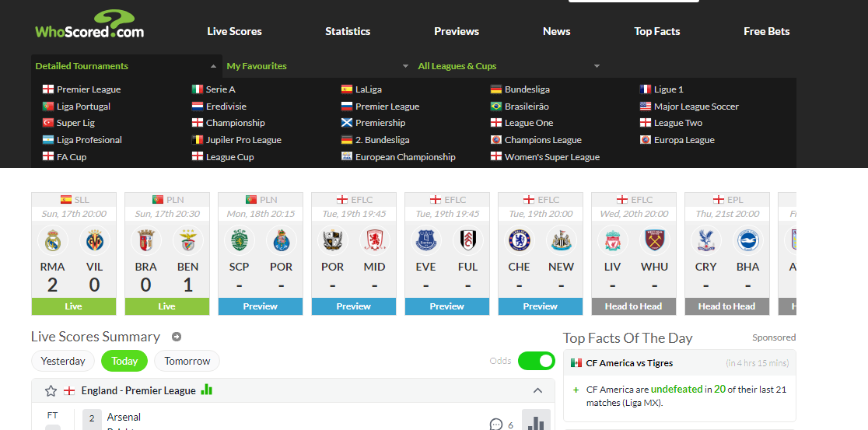
Task: Open Top Facts menu
Action: 657,32
